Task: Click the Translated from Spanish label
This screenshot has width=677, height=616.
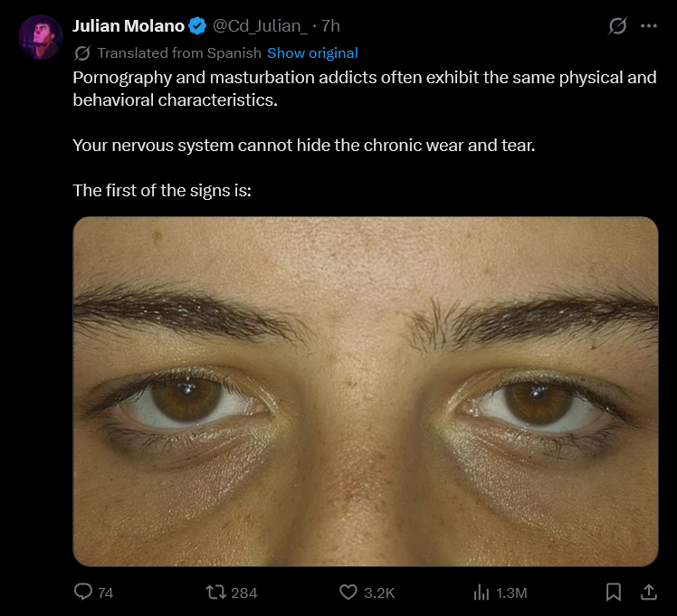Action: coord(179,53)
